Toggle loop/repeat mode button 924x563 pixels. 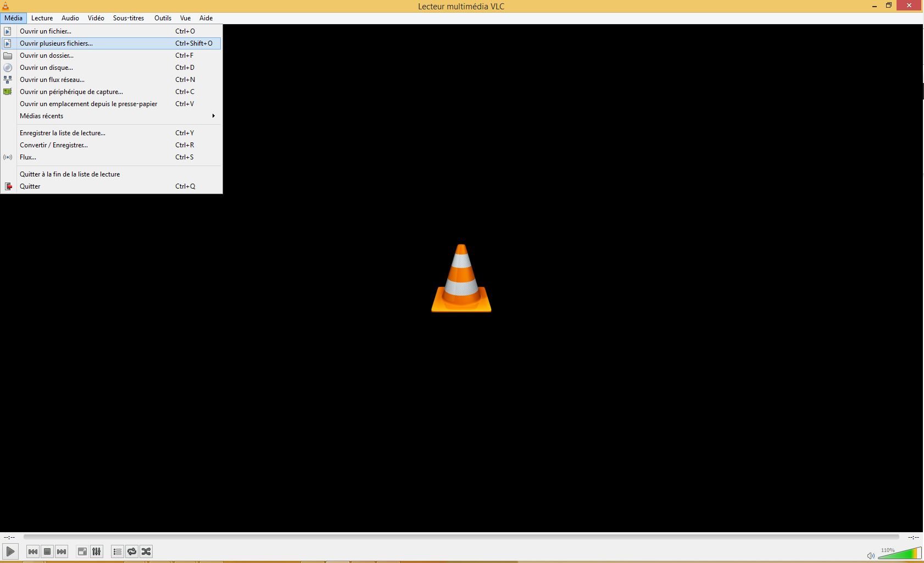pos(132,551)
